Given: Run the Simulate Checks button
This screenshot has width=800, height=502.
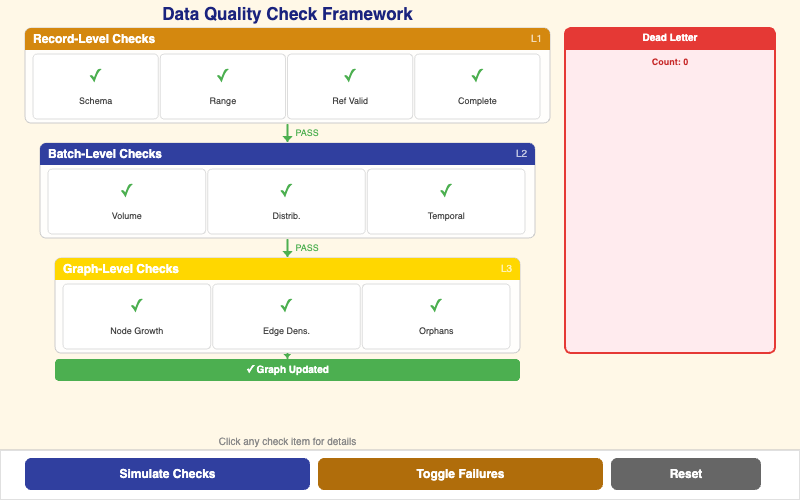Looking at the screenshot, I should coord(167,474).
